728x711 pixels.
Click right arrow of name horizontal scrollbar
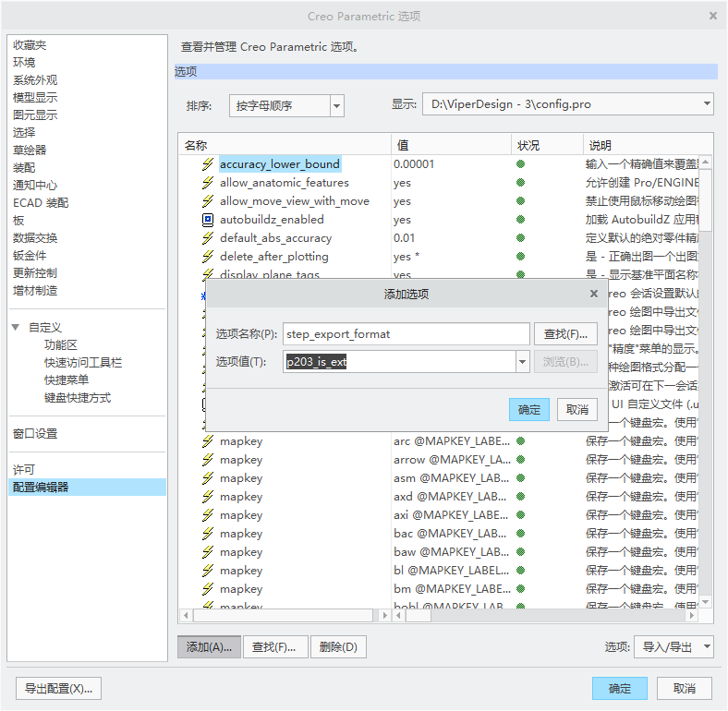(384, 615)
